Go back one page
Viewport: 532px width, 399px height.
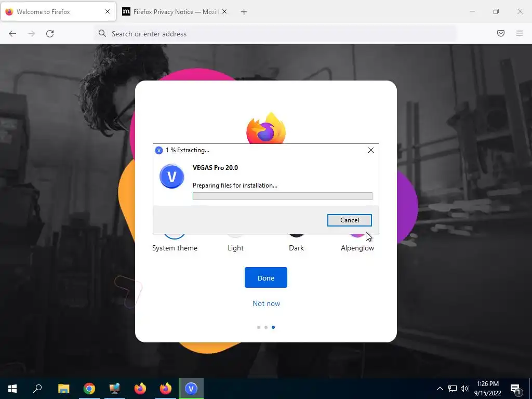12,34
